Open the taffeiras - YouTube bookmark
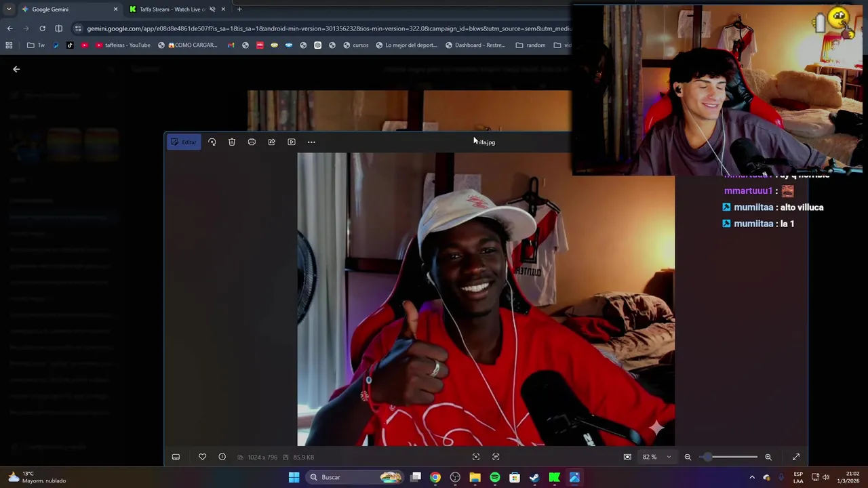 click(123, 45)
